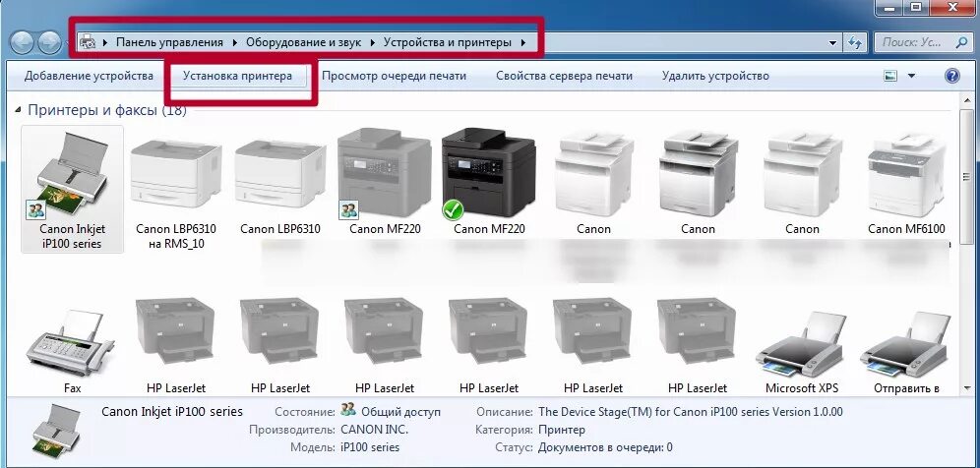Image resolution: width=980 pixels, height=468 pixels.
Task: Collapse the Принтеры и факсы group
Action: (18, 110)
